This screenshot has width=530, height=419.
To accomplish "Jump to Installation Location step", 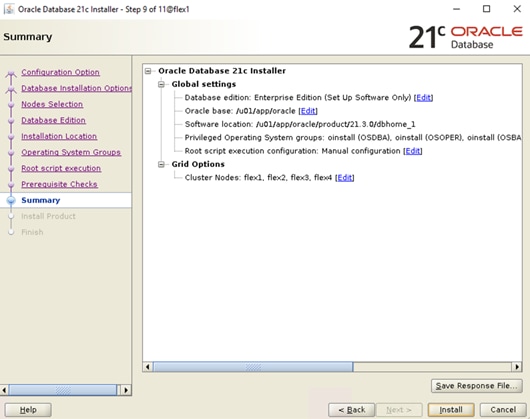I will click(x=59, y=136).
